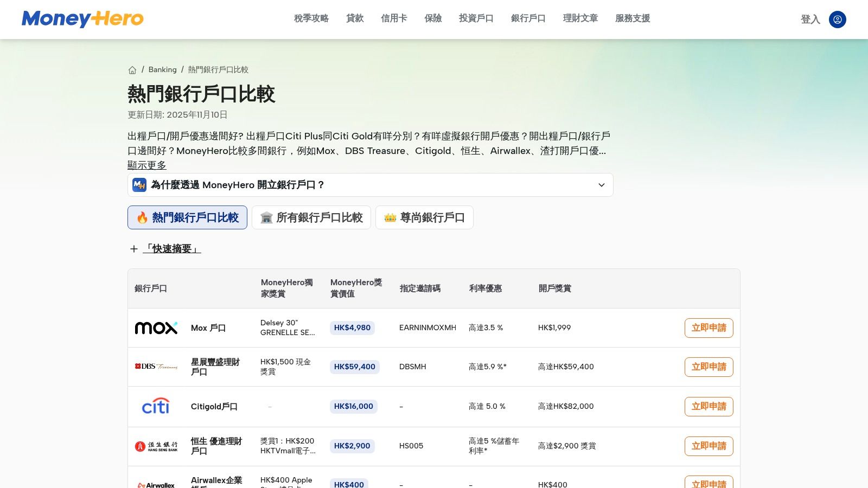868x488 pixels.
Task: Open the 投資戶口 menu
Action: click(476, 18)
